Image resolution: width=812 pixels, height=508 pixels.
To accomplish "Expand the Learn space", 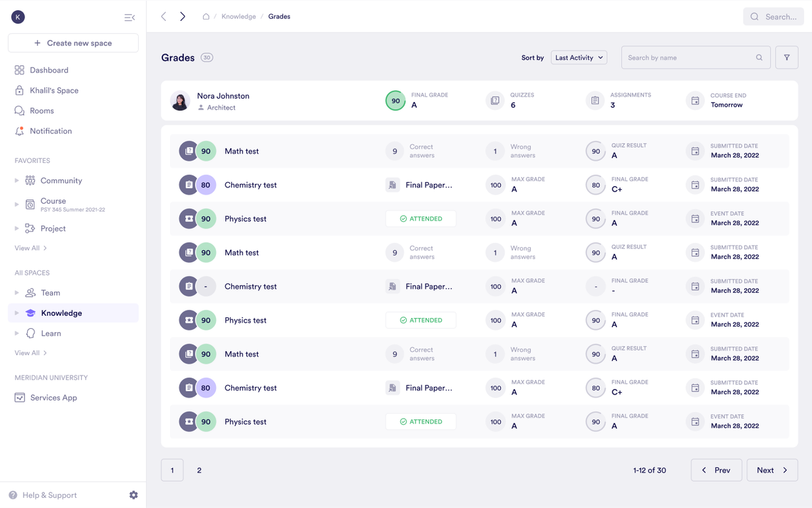I will [x=17, y=333].
